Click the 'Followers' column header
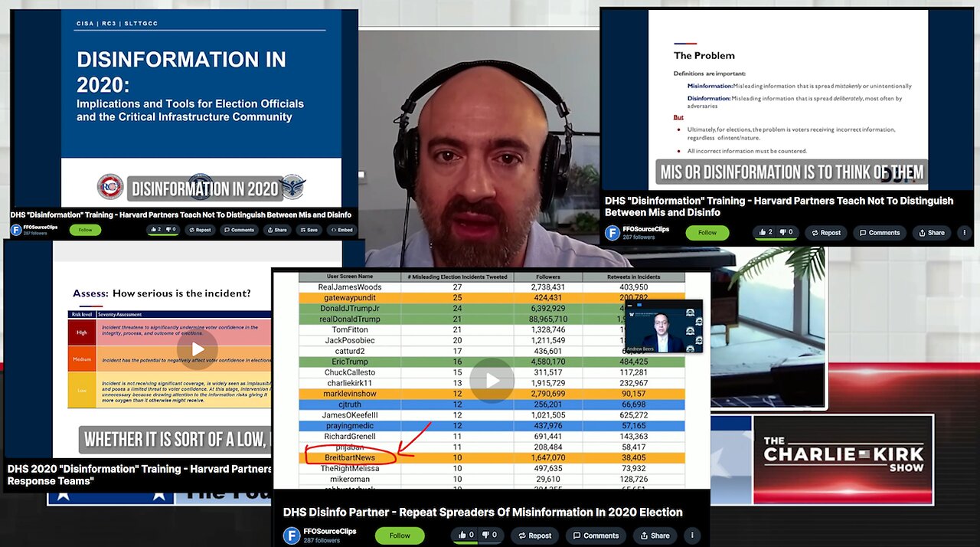The image size is (980, 547). [x=547, y=277]
